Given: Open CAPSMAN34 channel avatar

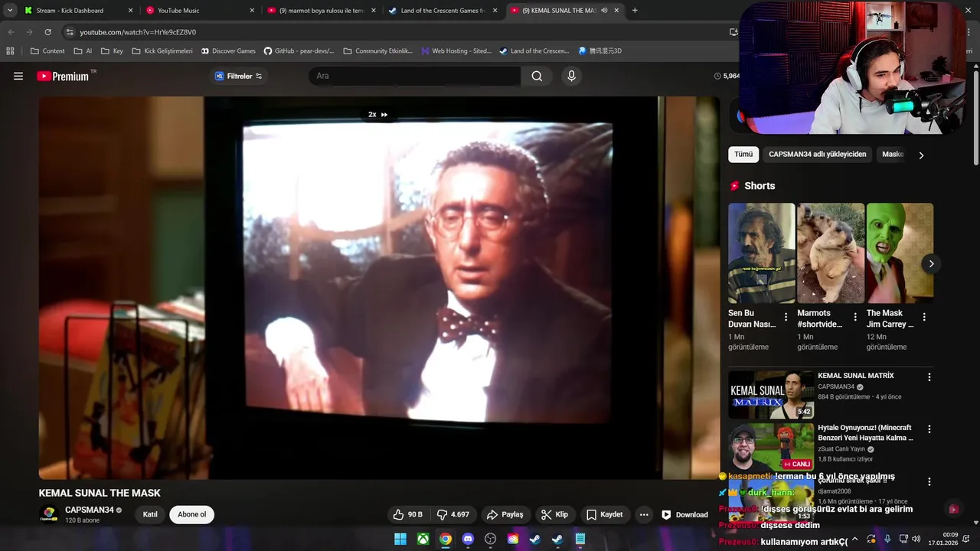Looking at the screenshot, I should (x=49, y=514).
